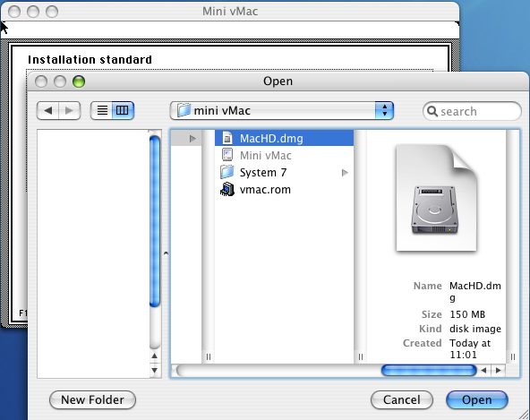The width and height of the screenshot is (530, 420).
Task: Click the vmac.rom chip icon
Action: (227, 189)
